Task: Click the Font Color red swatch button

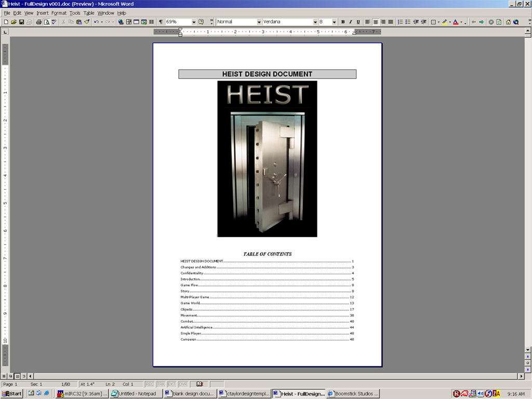Action: (456, 22)
